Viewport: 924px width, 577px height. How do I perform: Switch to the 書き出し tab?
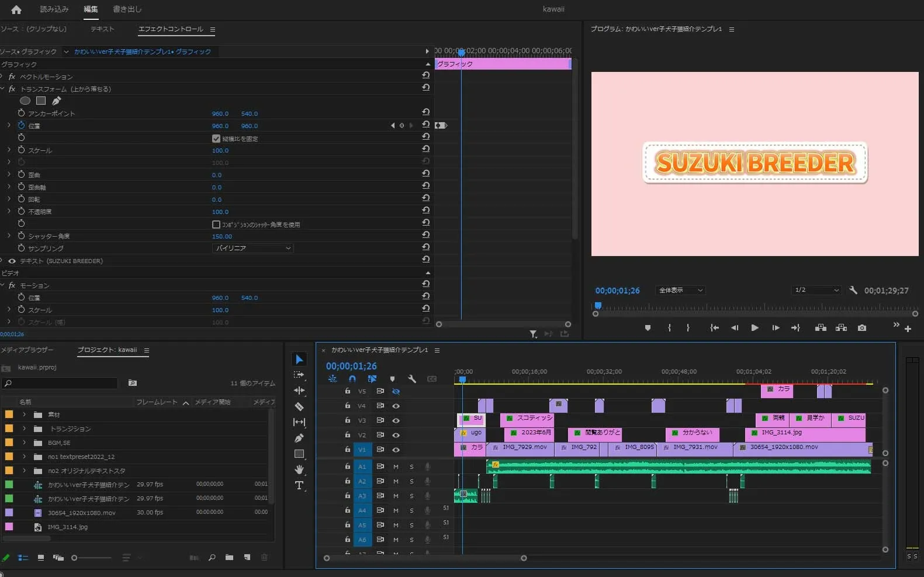tap(127, 9)
